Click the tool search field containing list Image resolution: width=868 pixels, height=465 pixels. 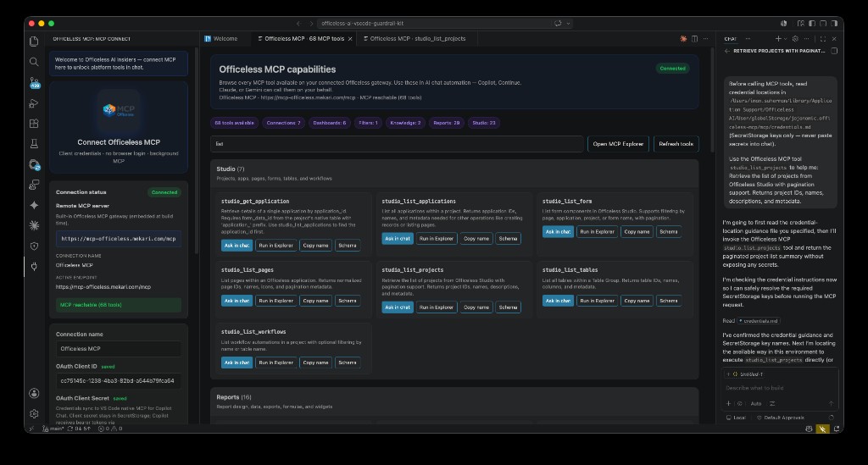pyautogui.click(x=397, y=144)
